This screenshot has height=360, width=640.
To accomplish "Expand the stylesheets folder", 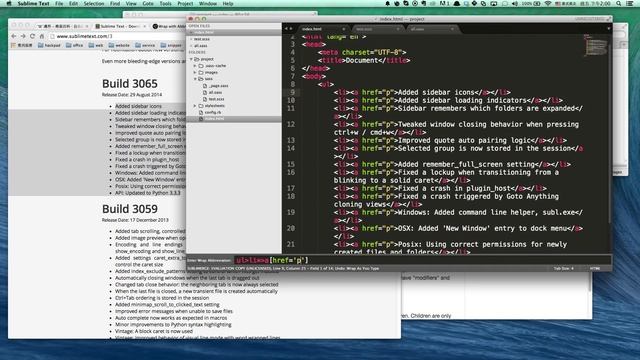I will (x=195, y=106).
